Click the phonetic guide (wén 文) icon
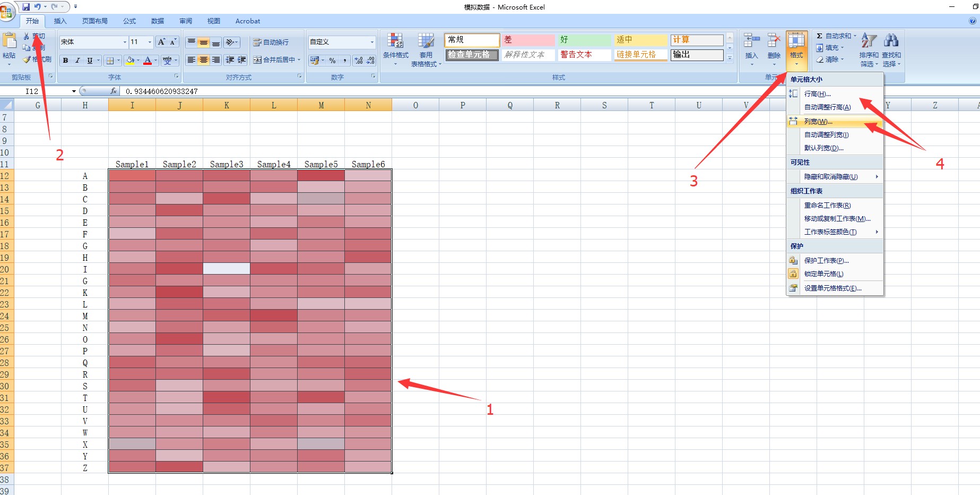Viewport: 980px width, 495px height. click(168, 60)
